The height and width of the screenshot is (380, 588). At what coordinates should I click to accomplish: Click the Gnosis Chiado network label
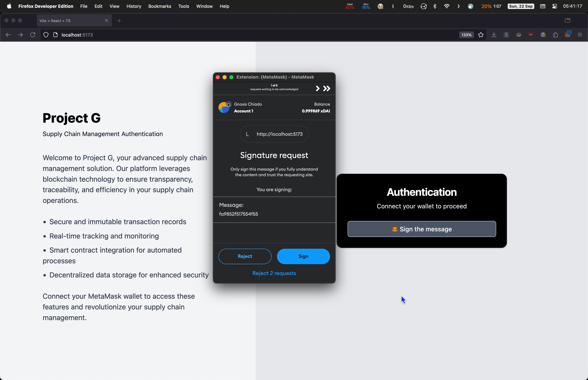pyautogui.click(x=248, y=104)
